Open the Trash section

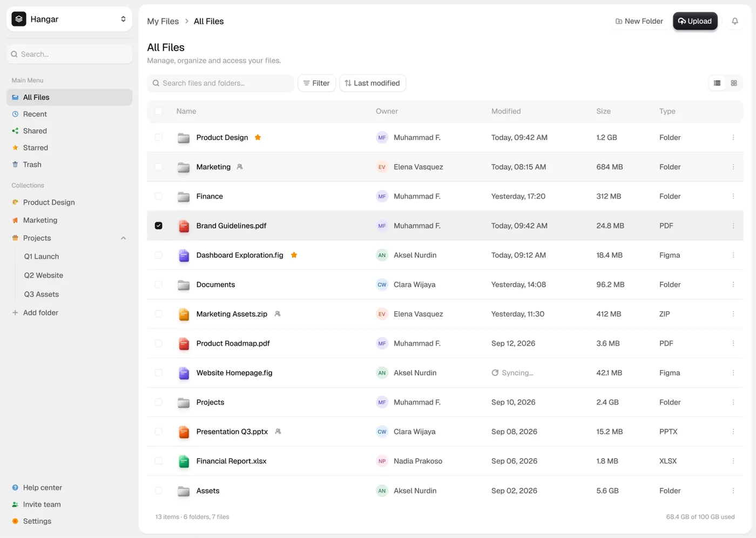pyautogui.click(x=69, y=164)
